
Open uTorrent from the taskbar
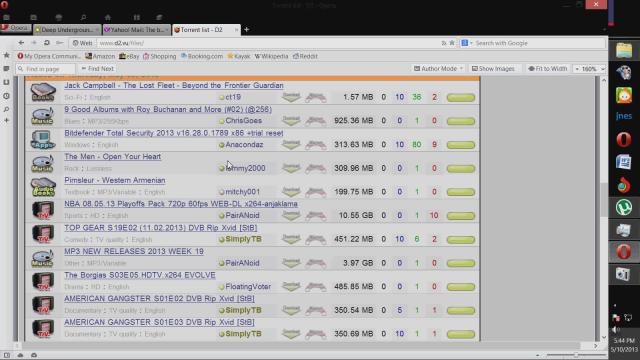point(624,207)
